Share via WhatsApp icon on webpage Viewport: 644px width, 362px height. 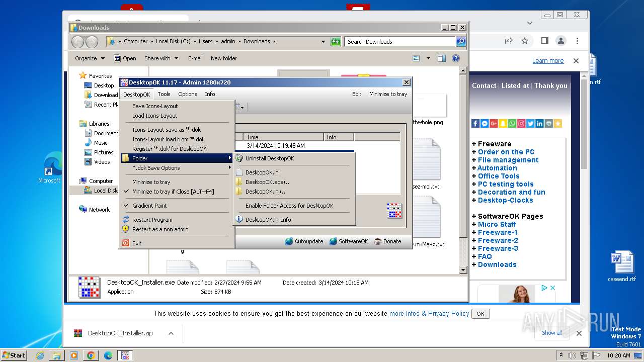tap(512, 123)
